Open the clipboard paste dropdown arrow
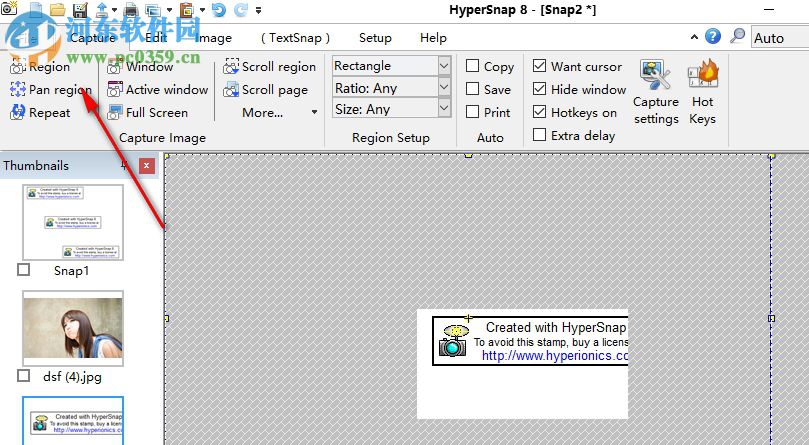Image resolution: width=809 pixels, height=445 pixels. (x=202, y=10)
